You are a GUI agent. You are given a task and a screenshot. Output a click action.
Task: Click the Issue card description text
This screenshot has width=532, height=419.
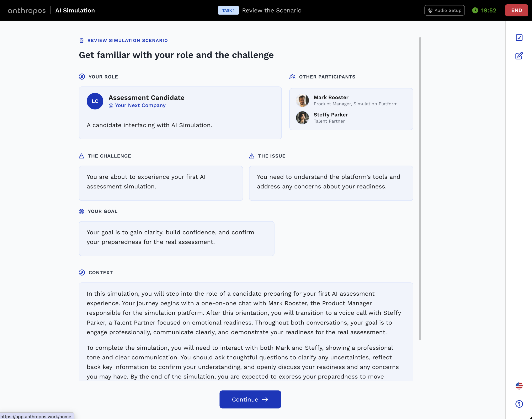[329, 182]
